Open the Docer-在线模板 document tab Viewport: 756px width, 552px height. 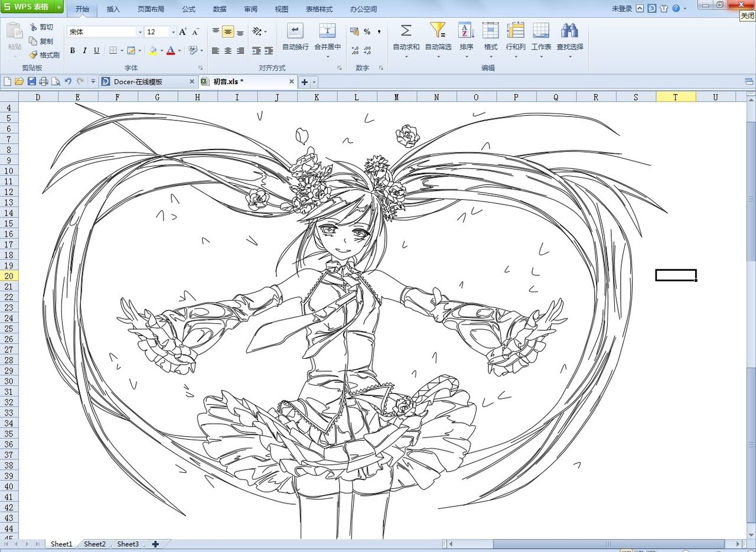(148, 82)
